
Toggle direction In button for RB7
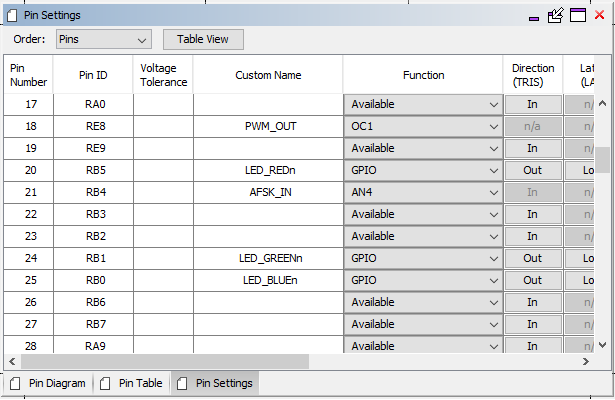[x=533, y=324]
